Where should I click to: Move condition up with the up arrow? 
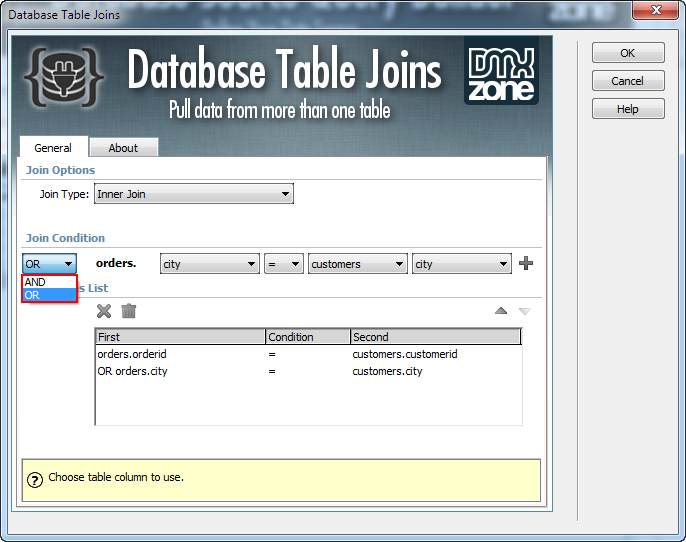click(x=501, y=311)
